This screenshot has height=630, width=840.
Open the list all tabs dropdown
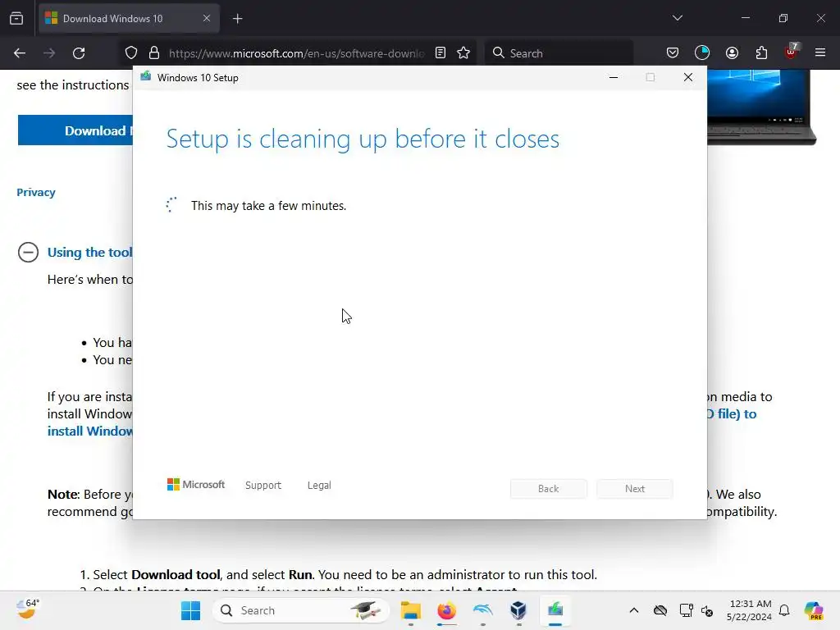(678, 18)
